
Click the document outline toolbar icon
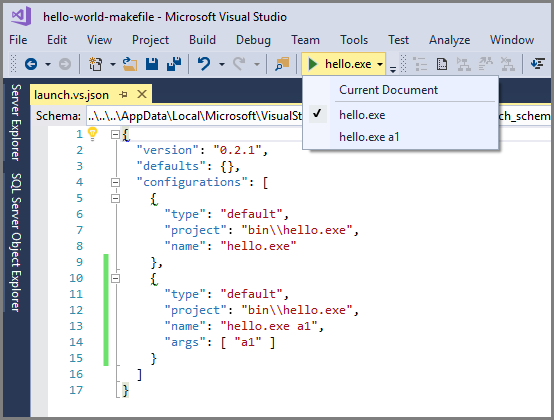pos(420,64)
